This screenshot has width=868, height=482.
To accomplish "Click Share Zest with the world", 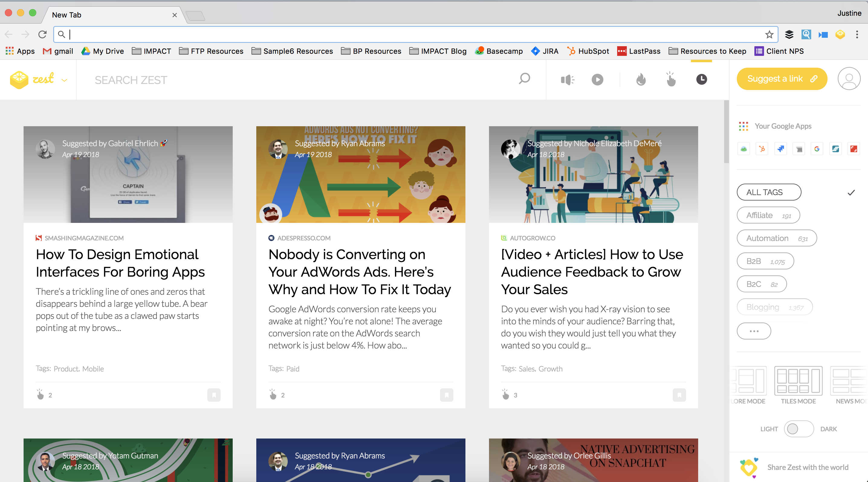I will pyautogui.click(x=808, y=467).
